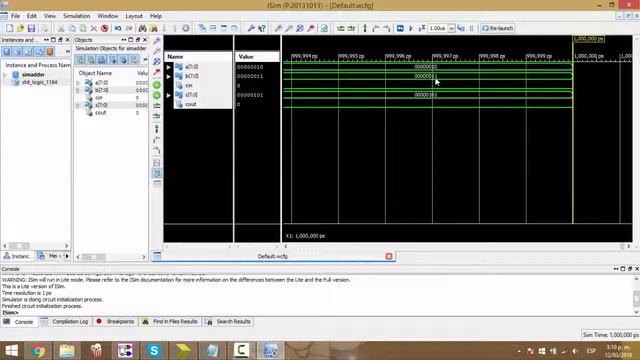640x360 pixels.
Task: Click the Re-launch button
Action: pos(497,28)
